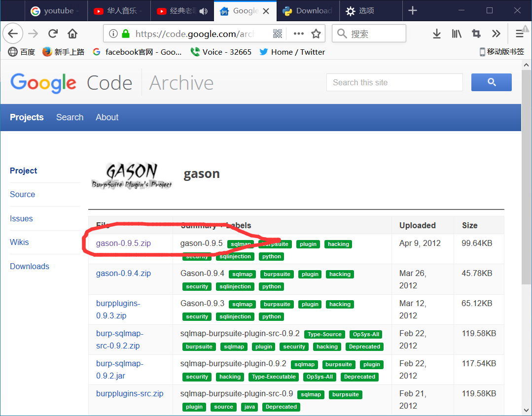Download gason-0.9.4.zip
This screenshot has width=532, height=416.
pyautogui.click(x=123, y=274)
